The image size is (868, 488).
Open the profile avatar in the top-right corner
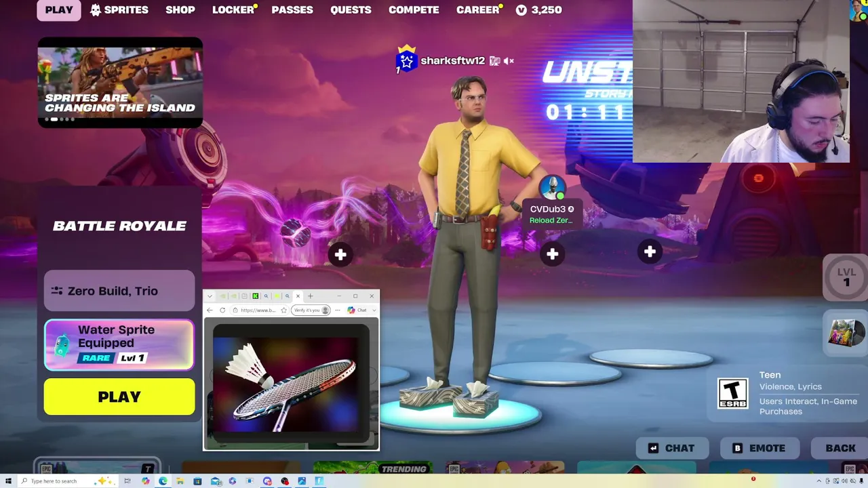(x=859, y=11)
